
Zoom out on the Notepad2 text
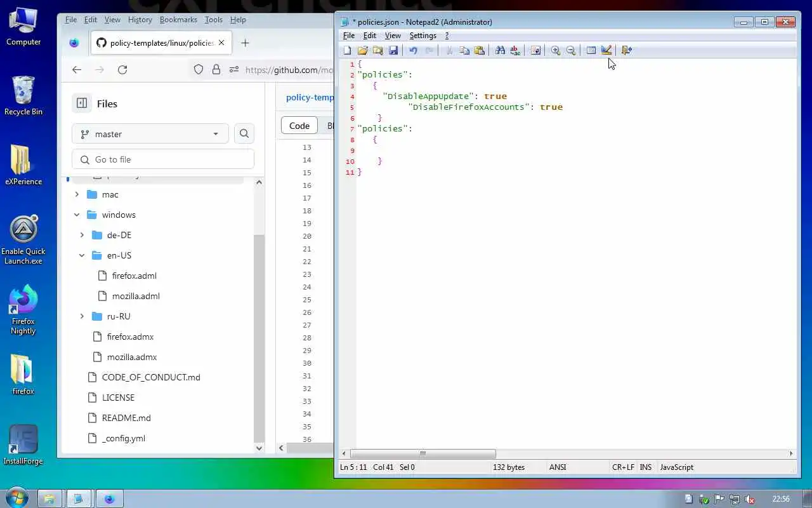click(571, 50)
